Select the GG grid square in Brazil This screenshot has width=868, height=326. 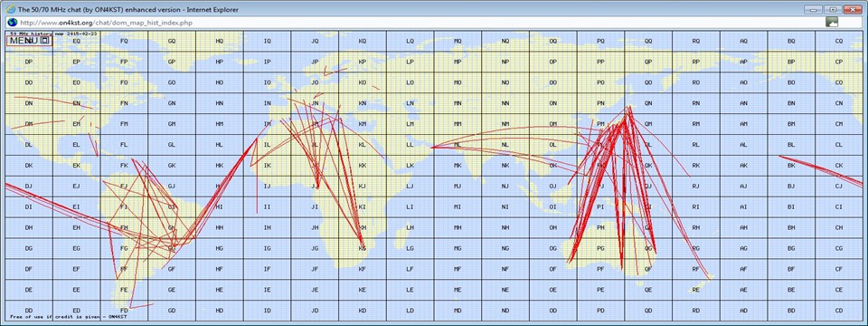pyautogui.click(x=172, y=248)
